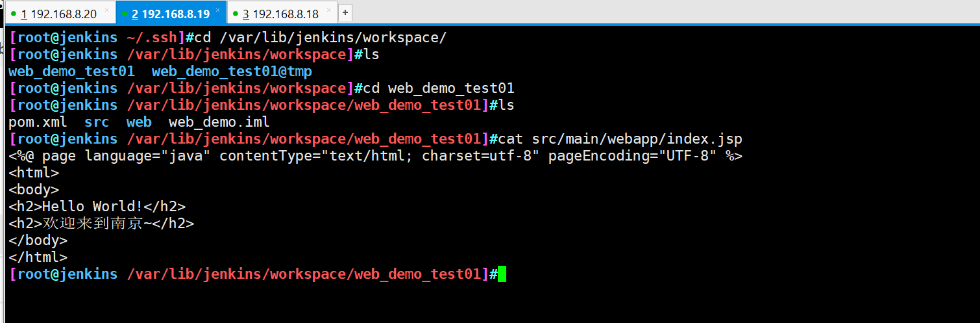Close the 192.168.8.19 session tab
This screenshot has width=980, height=323.
pyautogui.click(x=219, y=10)
